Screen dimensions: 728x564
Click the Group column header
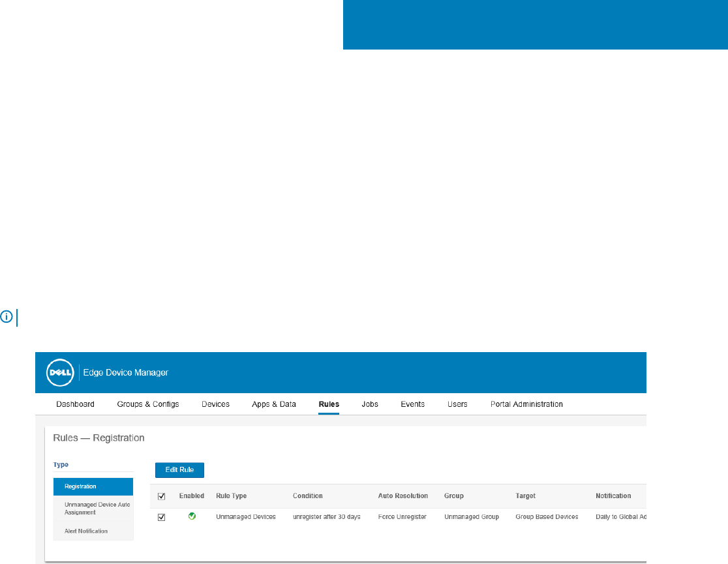click(454, 496)
